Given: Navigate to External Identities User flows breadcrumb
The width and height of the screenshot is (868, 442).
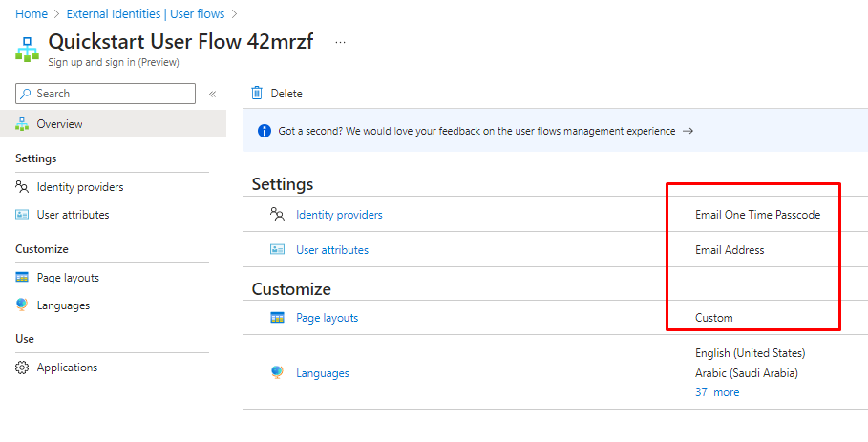Looking at the screenshot, I should click(x=145, y=14).
